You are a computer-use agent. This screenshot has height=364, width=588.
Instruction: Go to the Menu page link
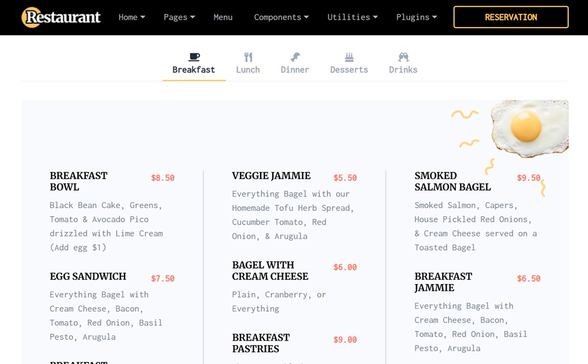click(223, 17)
